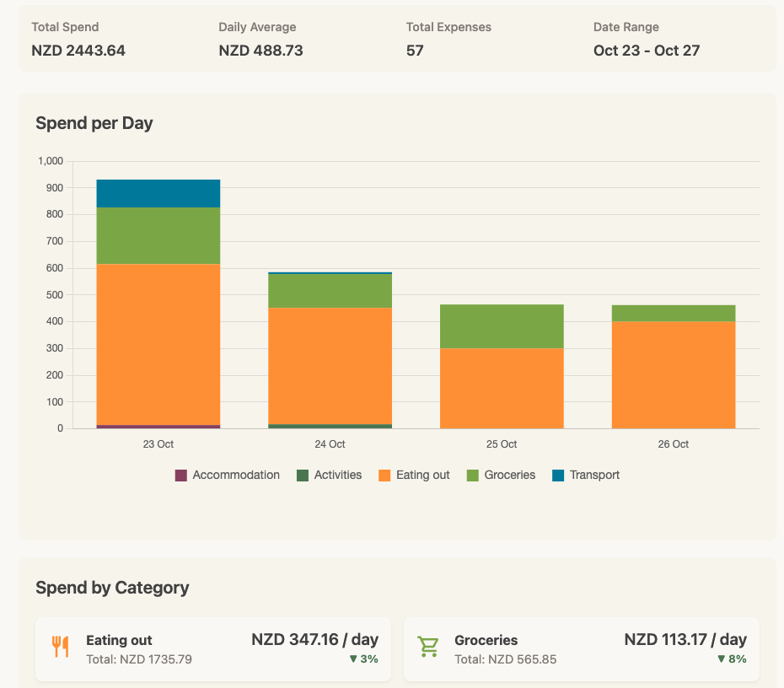The image size is (784, 688).
Task: Select the orange Eating out segment on 26 Oct
Action: click(674, 374)
